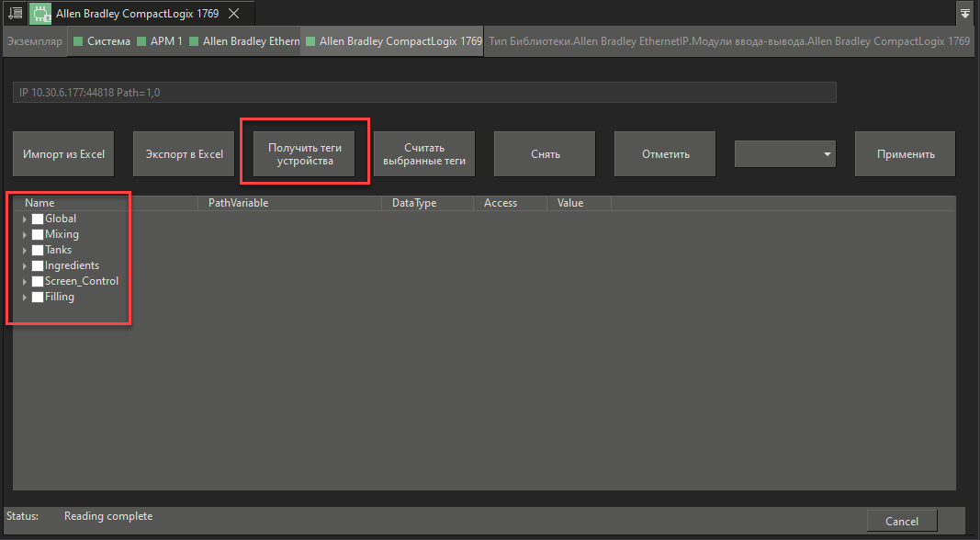Click the PathVariable column header
This screenshot has width=980, height=540.
[238, 203]
